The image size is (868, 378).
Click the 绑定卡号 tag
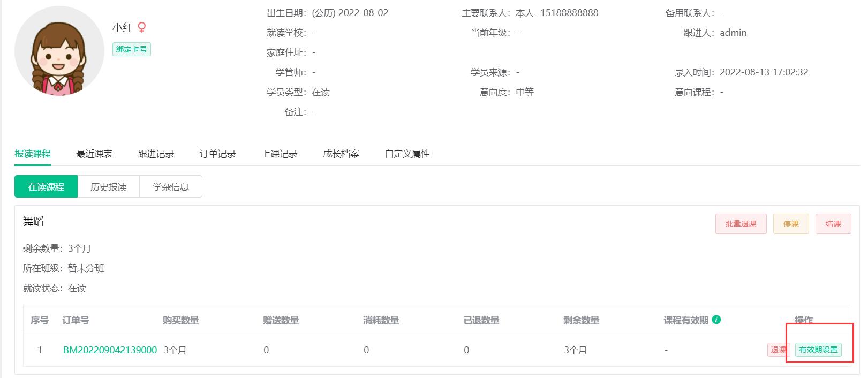pyautogui.click(x=132, y=49)
